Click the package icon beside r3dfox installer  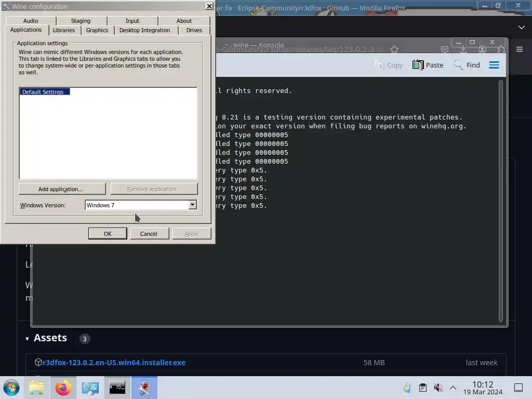pos(38,362)
